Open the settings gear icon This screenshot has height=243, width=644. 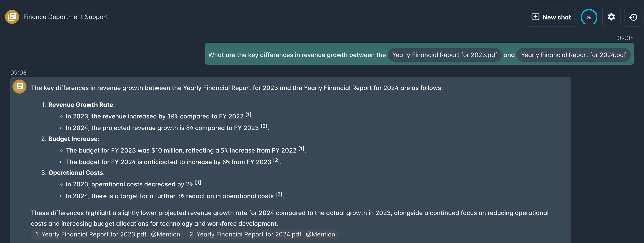(x=611, y=17)
